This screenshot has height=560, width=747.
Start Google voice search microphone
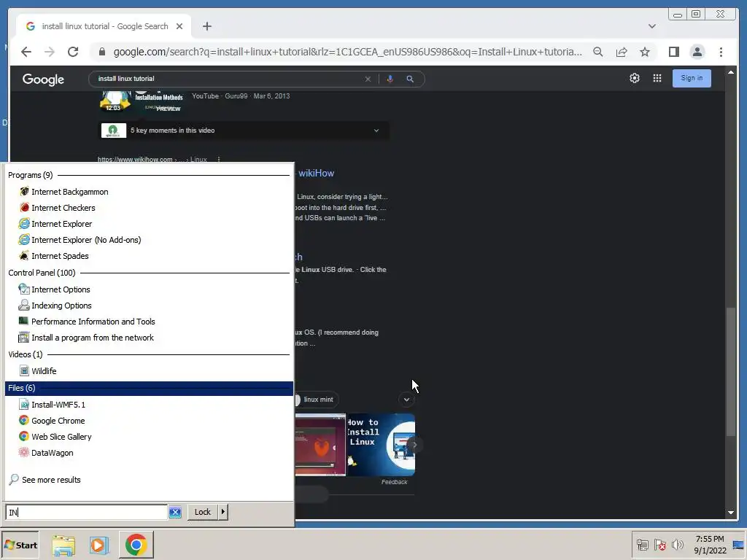(390, 79)
